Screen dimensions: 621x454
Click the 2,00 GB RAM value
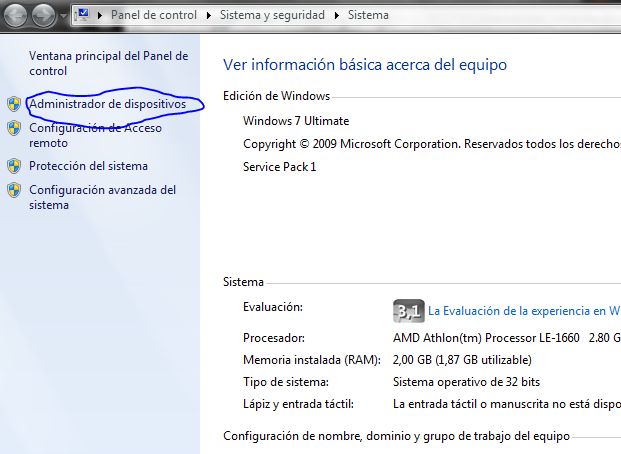point(462,360)
